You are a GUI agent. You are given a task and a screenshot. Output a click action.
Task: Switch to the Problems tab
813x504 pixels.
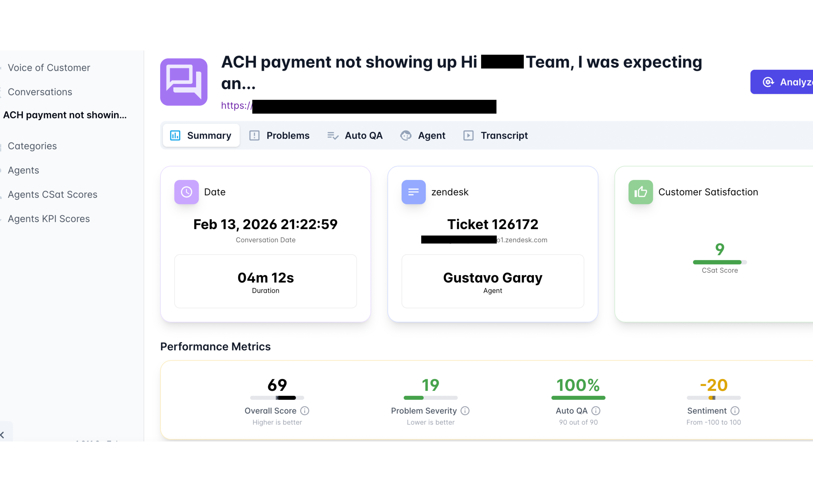280,136
